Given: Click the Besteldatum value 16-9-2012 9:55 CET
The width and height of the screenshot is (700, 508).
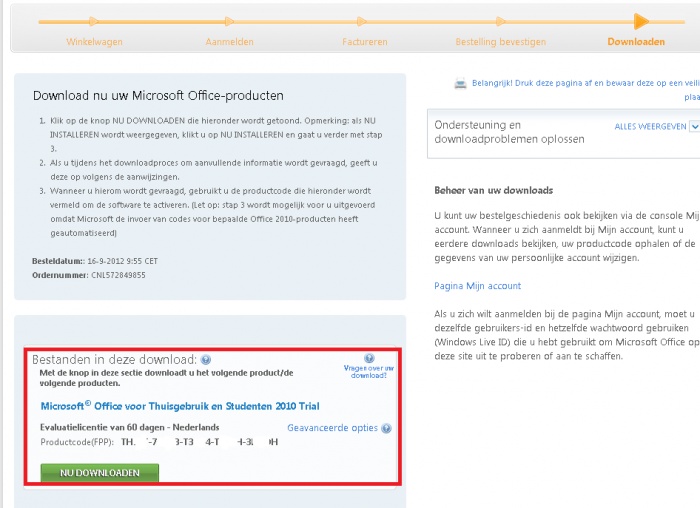Looking at the screenshot, I should (122, 261).
